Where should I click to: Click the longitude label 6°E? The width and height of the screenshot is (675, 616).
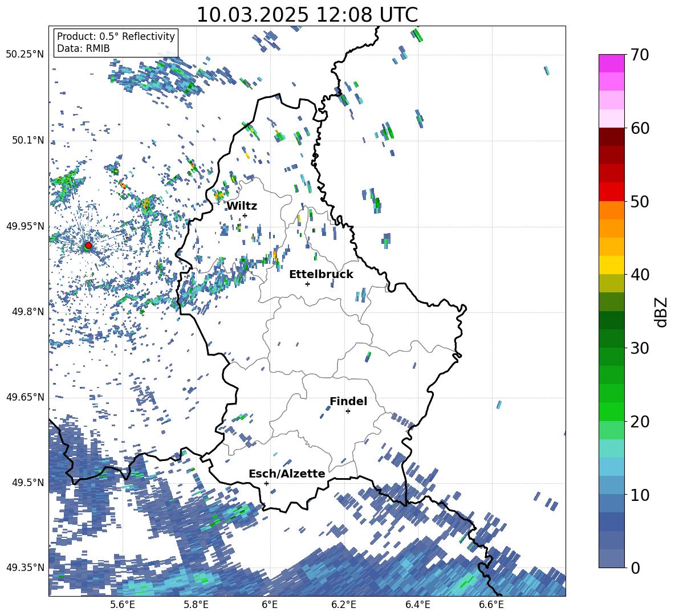[x=270, y=605]
